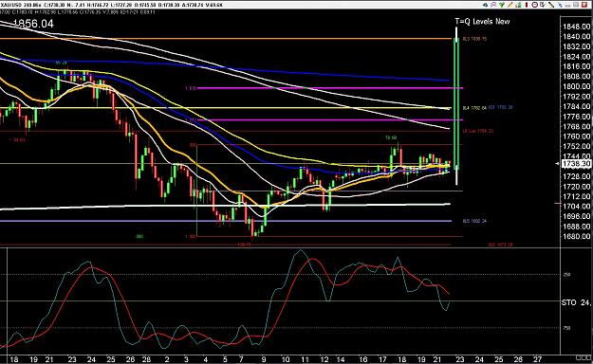Click the 1856.04 price readout
Viewport: 593px width, 364px height.
[33, 24]
